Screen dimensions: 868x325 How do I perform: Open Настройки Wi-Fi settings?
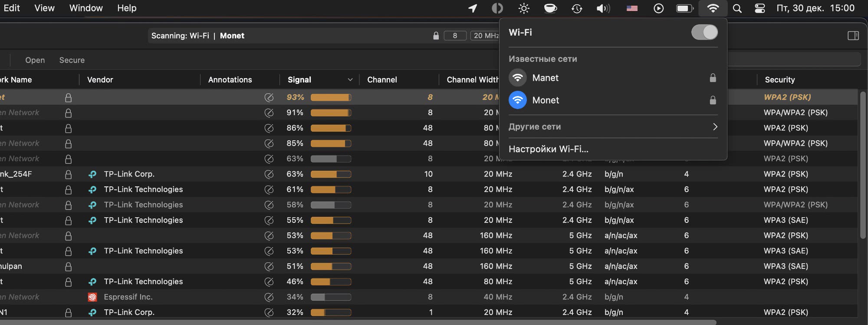549,149
